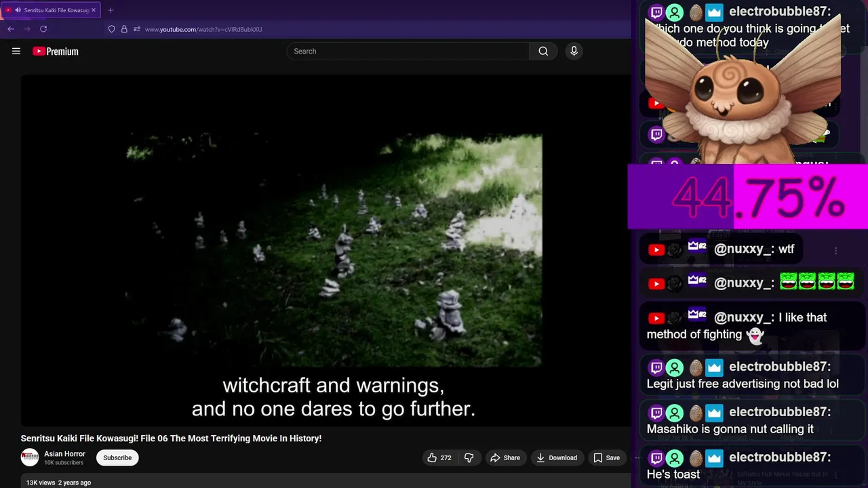Reload the page with refresh icon
868x488 pixels.
(x=43, y=29)
